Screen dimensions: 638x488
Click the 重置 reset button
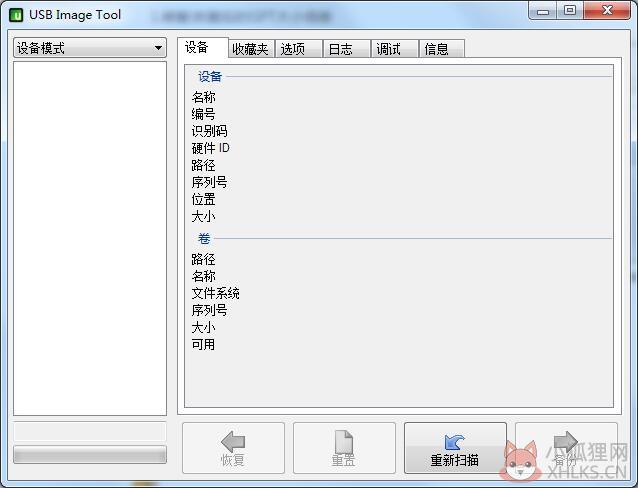344,448
